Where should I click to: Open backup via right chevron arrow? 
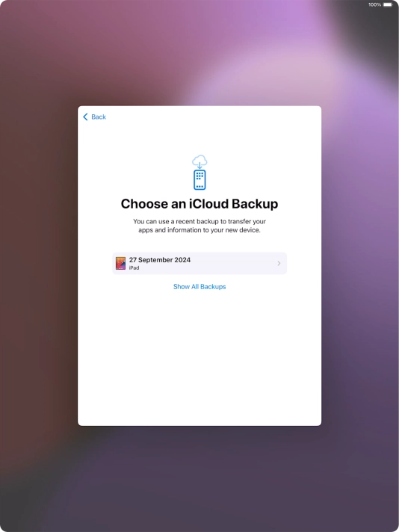pyautogui.click(x=279, y=263)
